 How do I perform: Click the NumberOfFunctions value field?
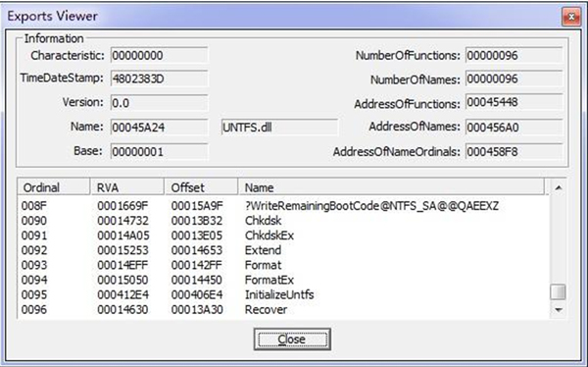point(514,55)
